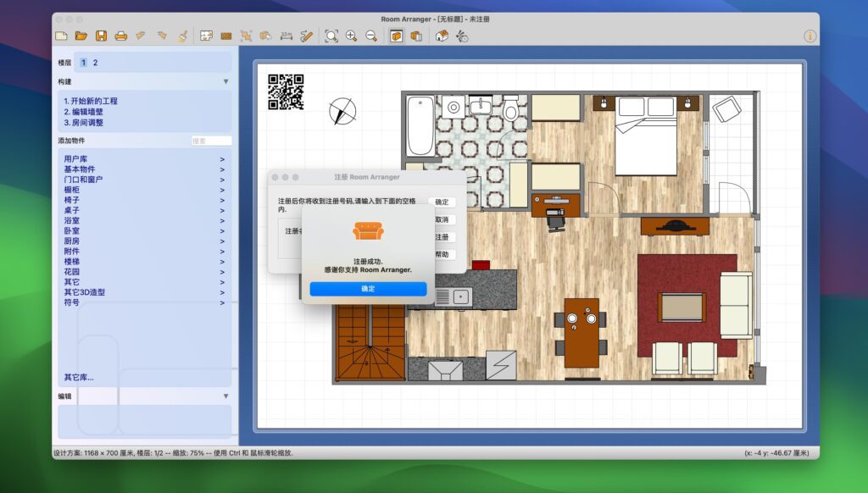This screenshot has width=868, height=493.
Task: Activate the Zoom In magnifier icon
Action: coord(351,36)
